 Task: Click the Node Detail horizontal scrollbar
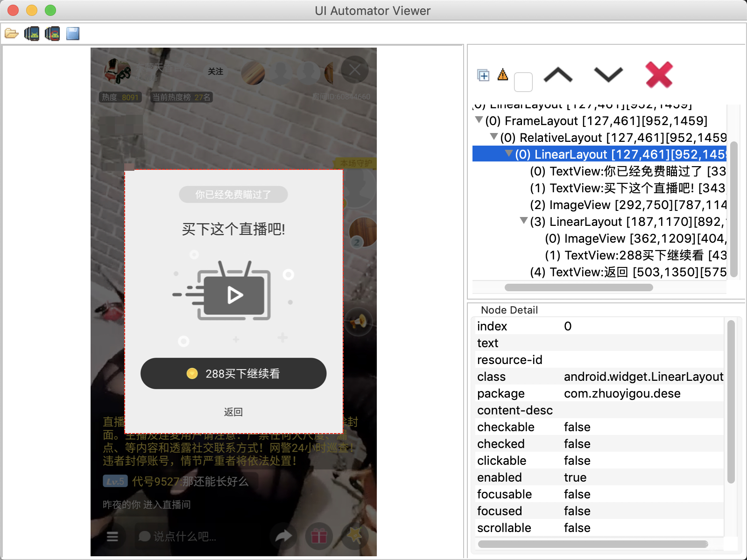593,544
